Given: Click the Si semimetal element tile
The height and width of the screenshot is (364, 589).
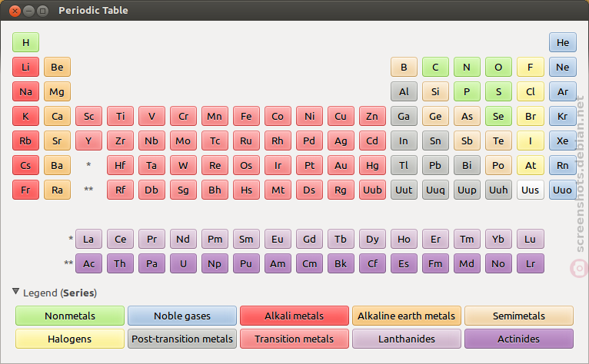Looking at the screenshot, I should coord(435,91).
